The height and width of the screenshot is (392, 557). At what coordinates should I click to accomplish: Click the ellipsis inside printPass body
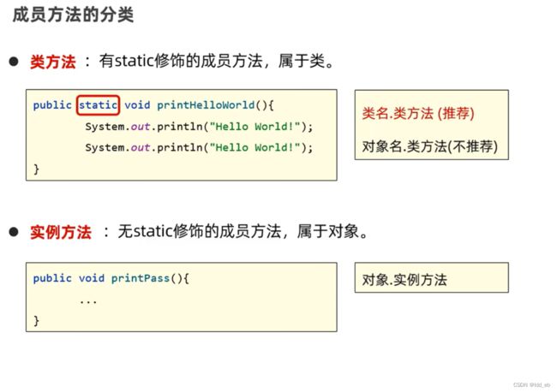[88, 302]
